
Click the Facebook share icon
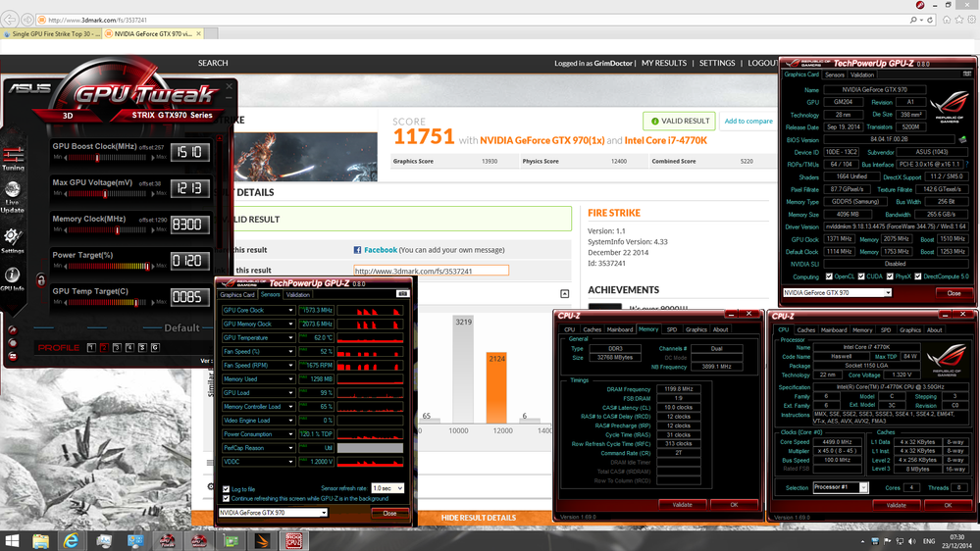357,250
